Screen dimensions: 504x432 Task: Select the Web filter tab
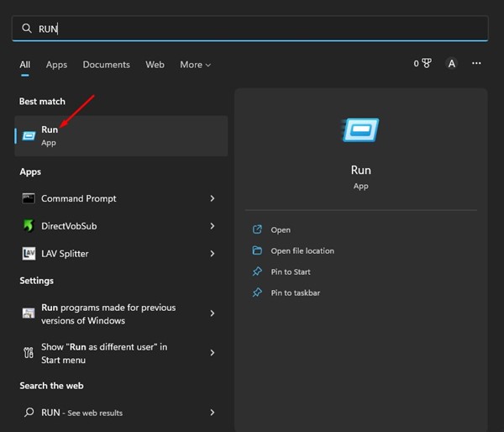(155, 65)
